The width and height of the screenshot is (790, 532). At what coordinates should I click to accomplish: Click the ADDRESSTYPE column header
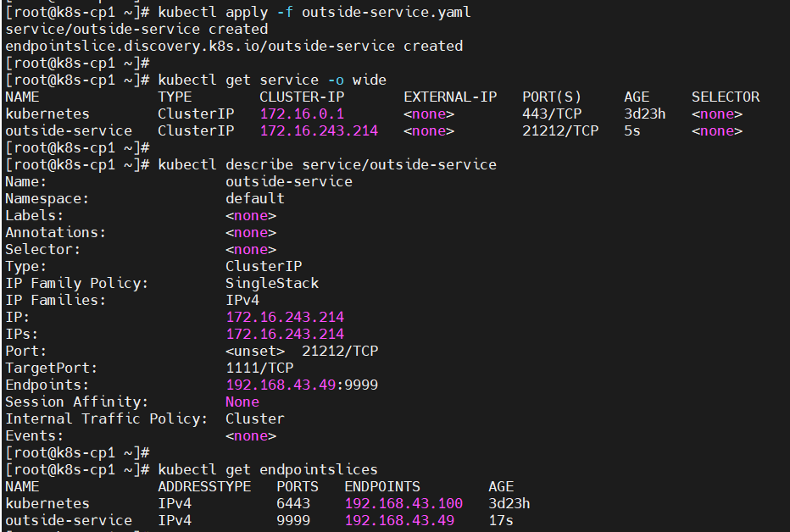click(204, 487)
